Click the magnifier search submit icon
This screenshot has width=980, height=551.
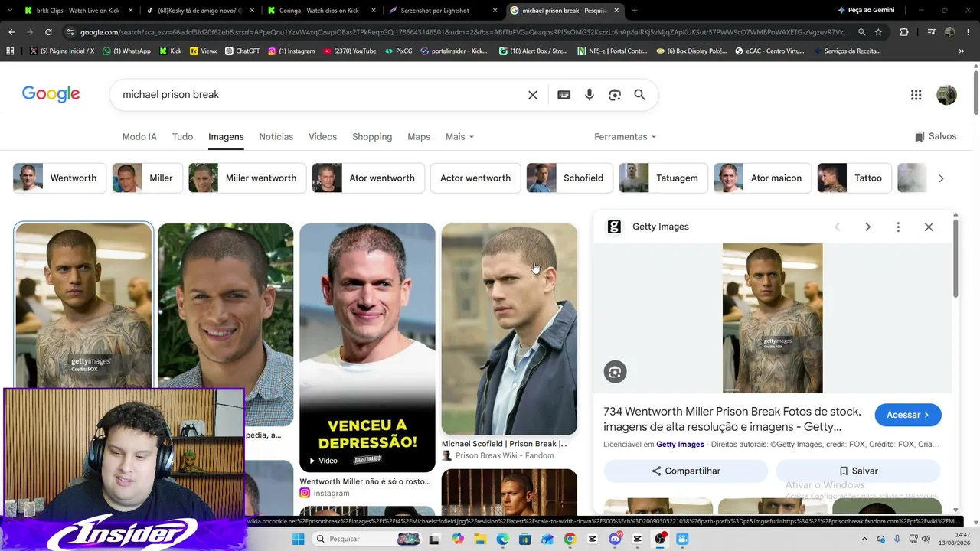(640, 95)
